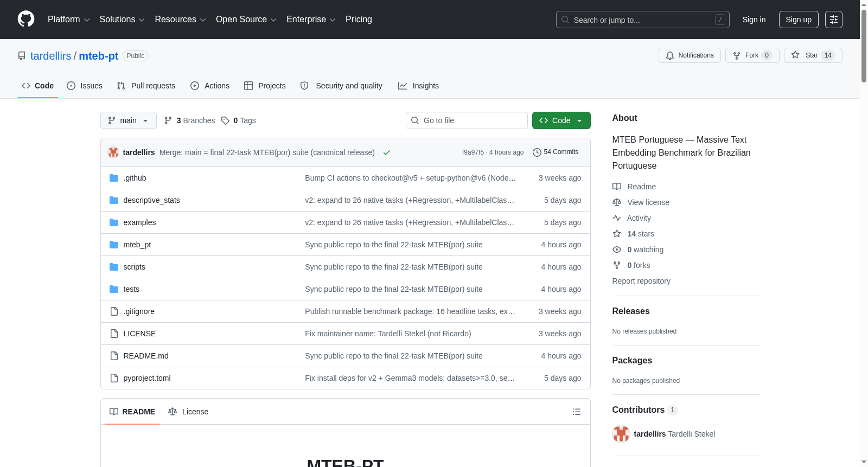Expand the green Code dropdown
The image size is (868, 467).
(x=561, y=120)
